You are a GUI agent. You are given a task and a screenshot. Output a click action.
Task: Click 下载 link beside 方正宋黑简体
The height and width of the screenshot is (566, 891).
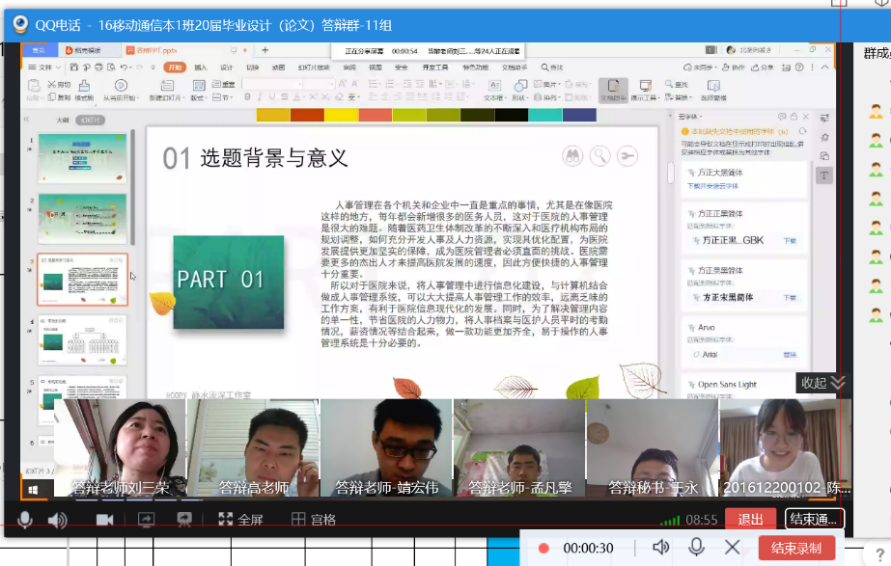click(789, 297)
